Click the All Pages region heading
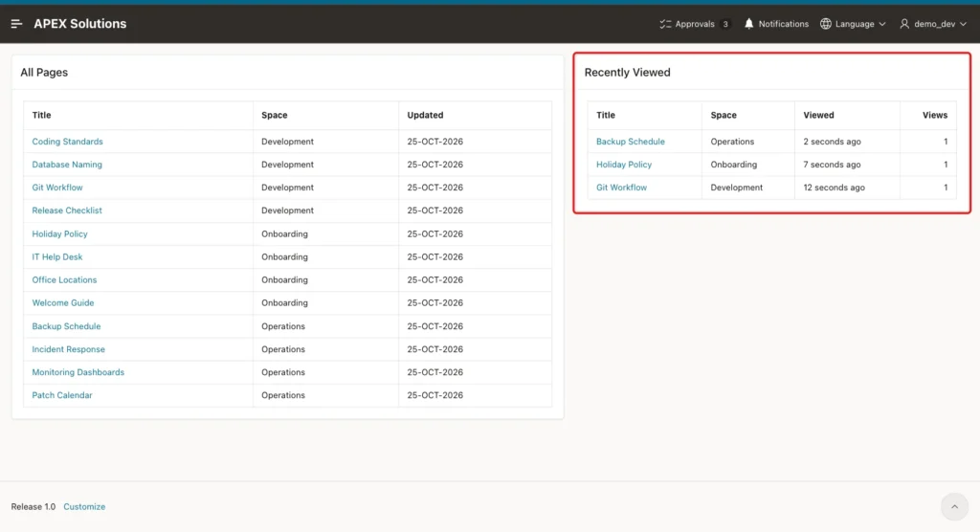The width and height of the screenshot is (980, 532). click(44, 73)
